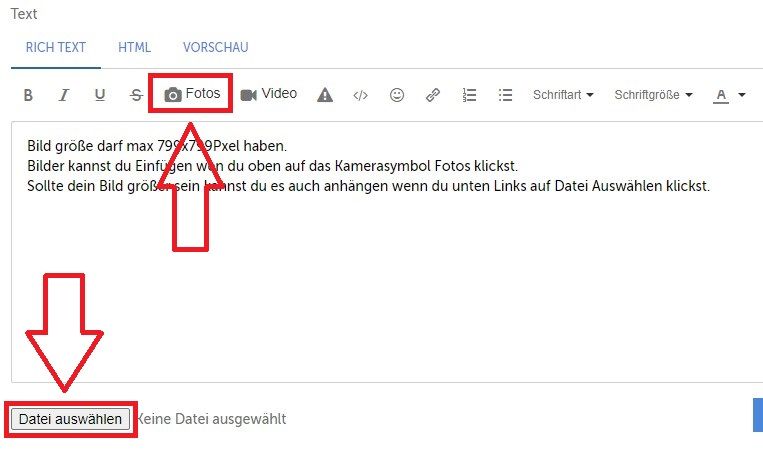Viewport: 763px width, 454px height.
Task: Open the VORSCHAU tab
Action: [215, 47]
